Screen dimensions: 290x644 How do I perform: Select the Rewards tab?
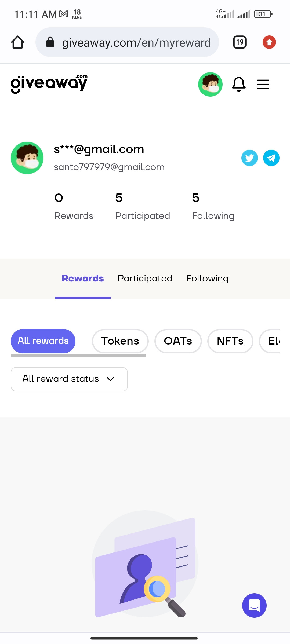point(83,279)
